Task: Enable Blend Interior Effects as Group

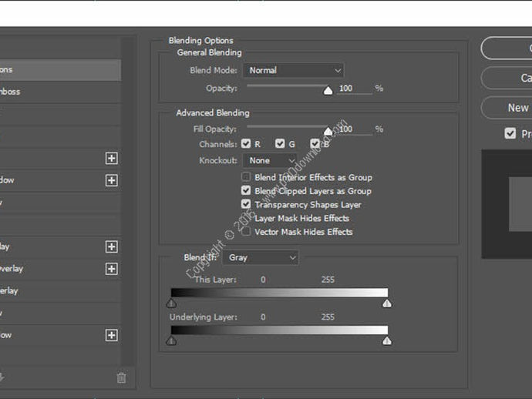Action: coord(246,177)
